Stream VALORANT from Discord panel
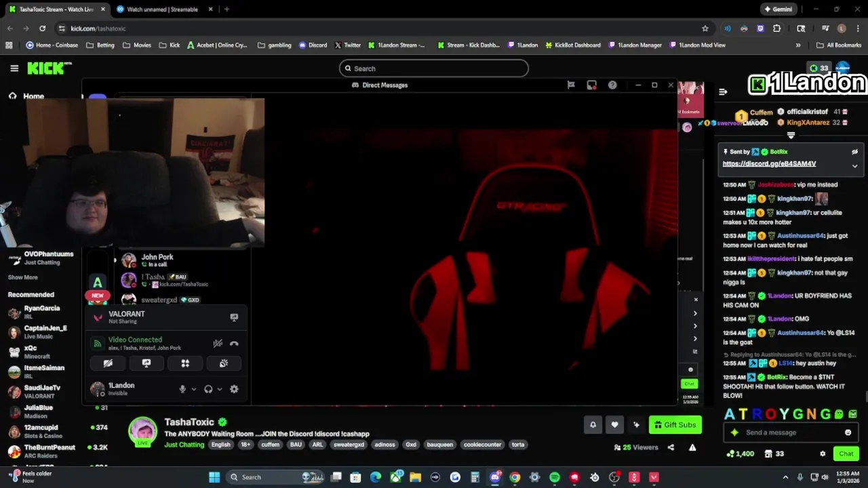This screenshot has height=488, width=868. (234, 317)
